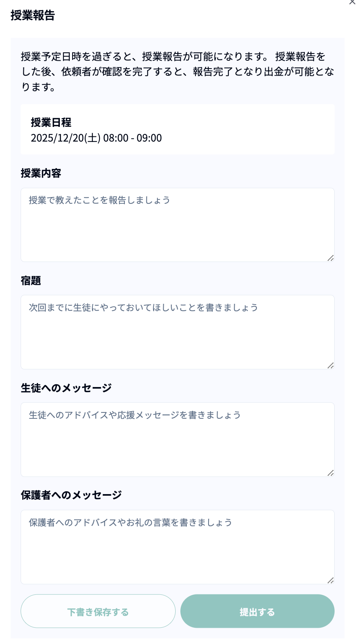Click the 授業日程 heading
This screenshot has height=644, width=356.
(51, 122)
